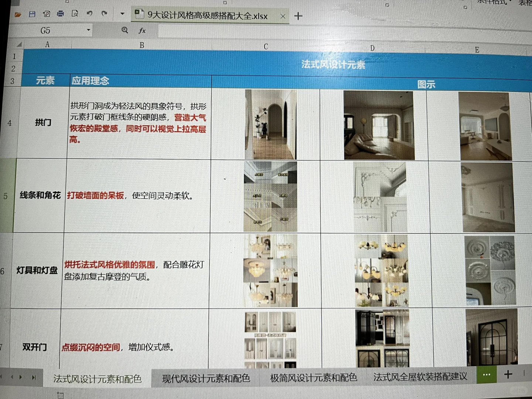Click the Undo icon
Image resolution: width=532 pixels, height=399 pixels.
89,13
